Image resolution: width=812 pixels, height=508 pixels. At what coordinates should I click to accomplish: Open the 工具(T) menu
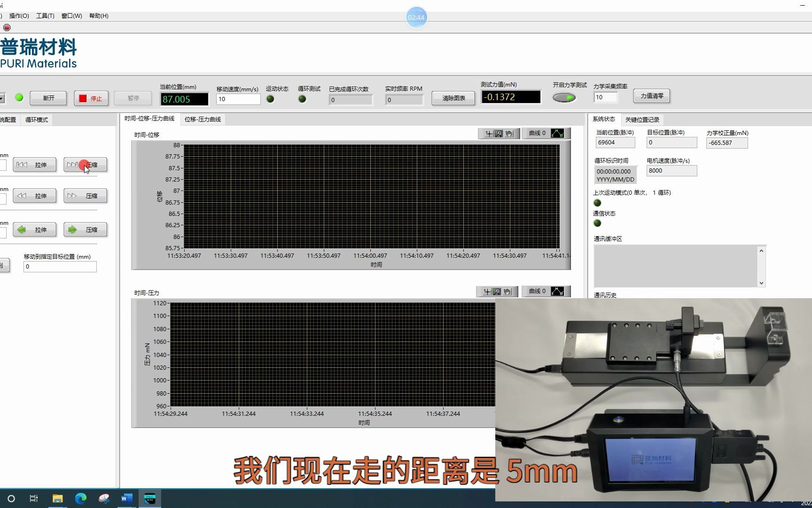point(45,16)
